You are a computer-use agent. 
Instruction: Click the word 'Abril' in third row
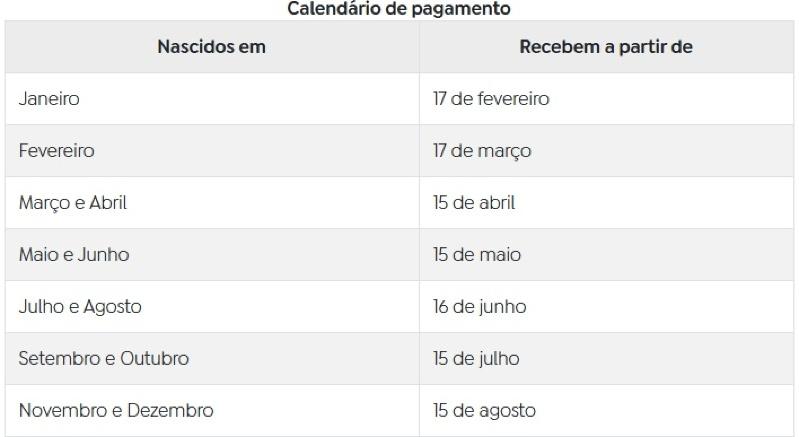[x=108, y=203]
